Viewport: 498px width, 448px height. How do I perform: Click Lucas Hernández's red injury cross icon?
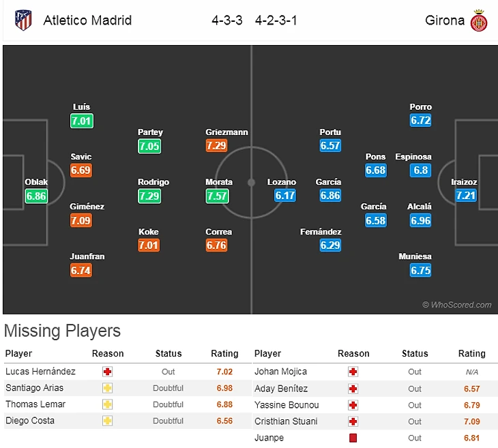(107, 372)
